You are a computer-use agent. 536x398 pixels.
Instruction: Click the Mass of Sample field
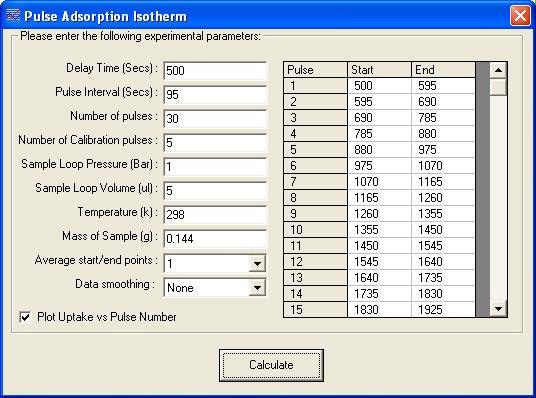(215, 238)
